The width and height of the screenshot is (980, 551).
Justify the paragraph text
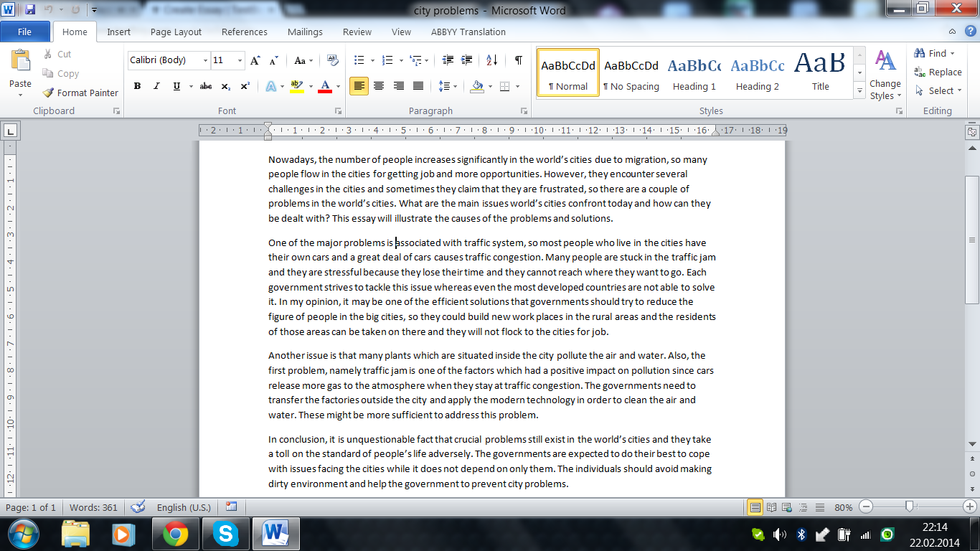click(418, 86)
